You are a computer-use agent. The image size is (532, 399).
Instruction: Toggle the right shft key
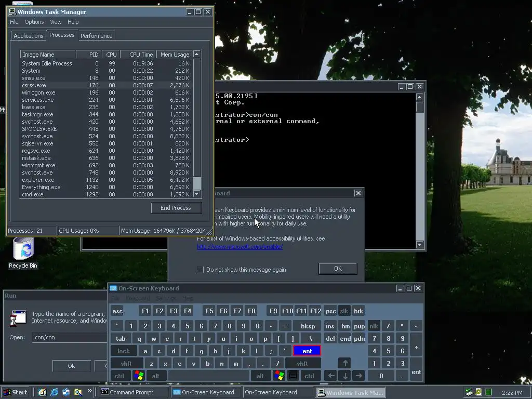(x=303, y=363)
